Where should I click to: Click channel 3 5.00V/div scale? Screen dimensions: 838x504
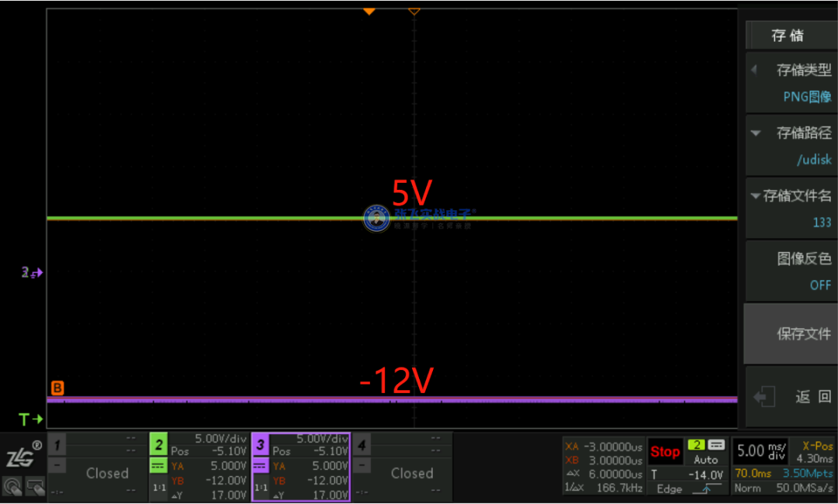322,438
